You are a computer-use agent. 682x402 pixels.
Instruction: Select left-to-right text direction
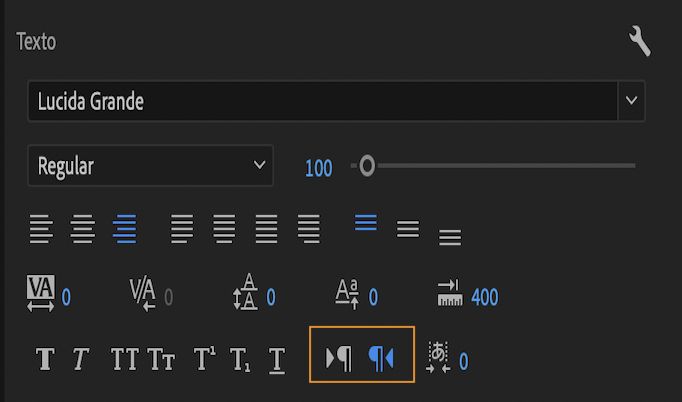pos(340,357)
